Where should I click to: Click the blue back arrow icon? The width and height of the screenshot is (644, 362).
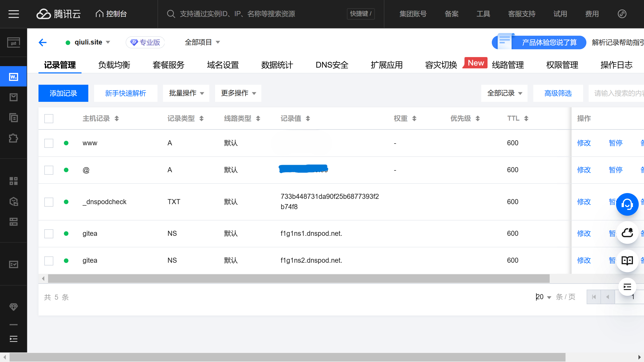pyautogui.click(x=43, y=42)
